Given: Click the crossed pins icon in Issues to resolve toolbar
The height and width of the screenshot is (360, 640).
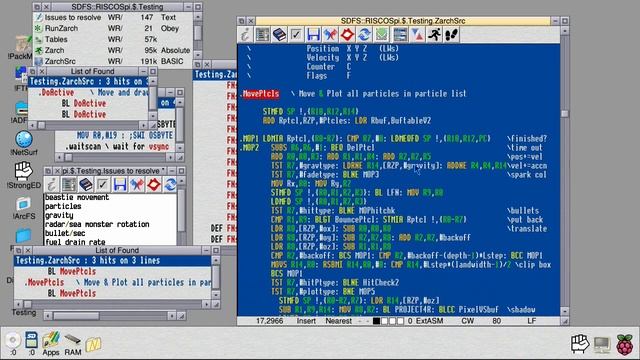Looking at the screenshot, I should coord(137,184).
